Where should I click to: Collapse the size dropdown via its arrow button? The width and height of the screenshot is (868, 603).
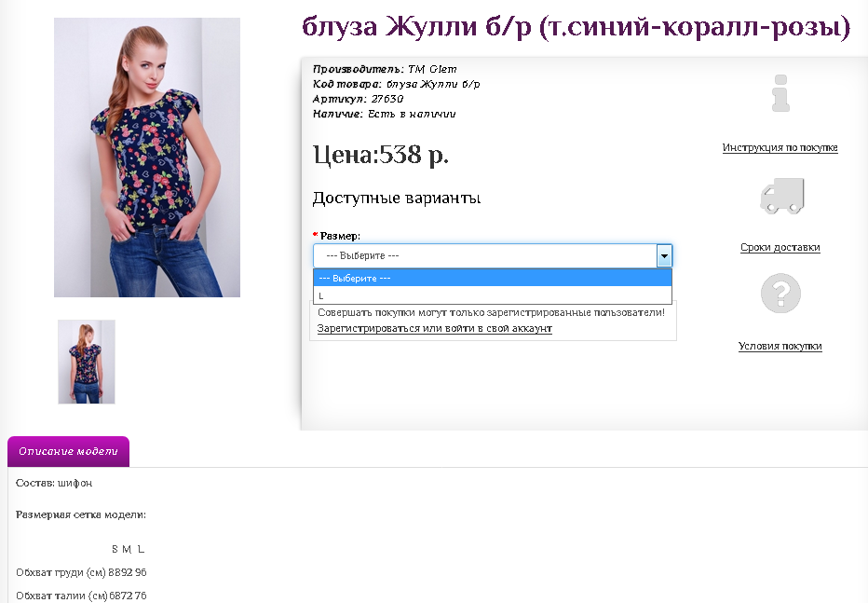664,255
